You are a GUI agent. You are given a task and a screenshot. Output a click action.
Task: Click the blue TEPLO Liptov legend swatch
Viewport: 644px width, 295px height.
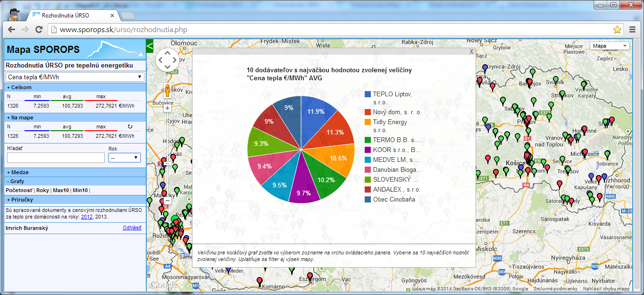(368, 94)
